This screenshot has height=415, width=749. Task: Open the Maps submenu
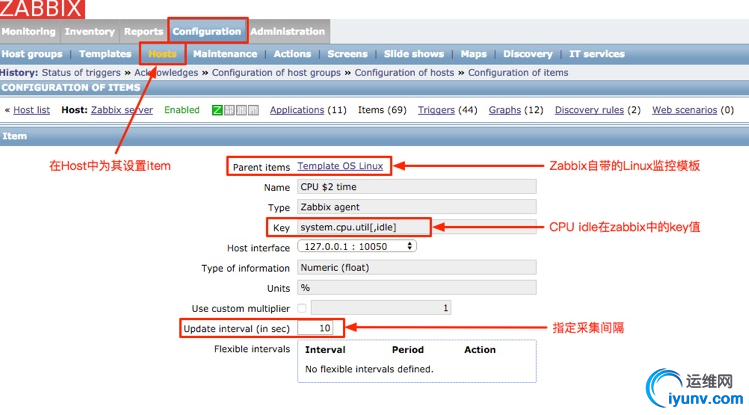473,54
